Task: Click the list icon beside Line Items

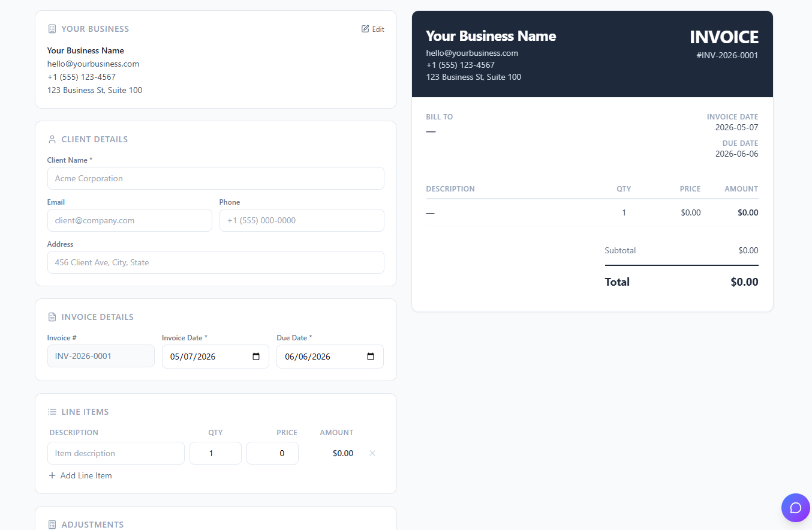Action: pos(52,412)
